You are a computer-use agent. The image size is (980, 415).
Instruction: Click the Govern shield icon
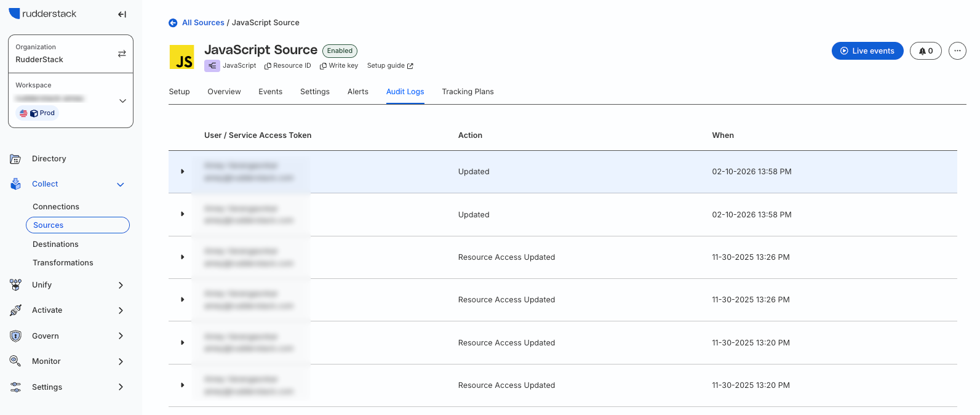(15, 336)
